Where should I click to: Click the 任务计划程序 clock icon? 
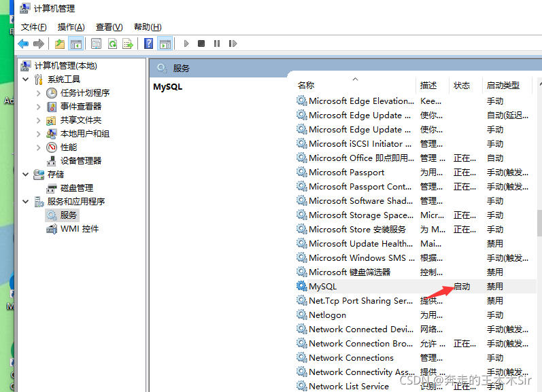pyautogui.click(x=52, y=93)
